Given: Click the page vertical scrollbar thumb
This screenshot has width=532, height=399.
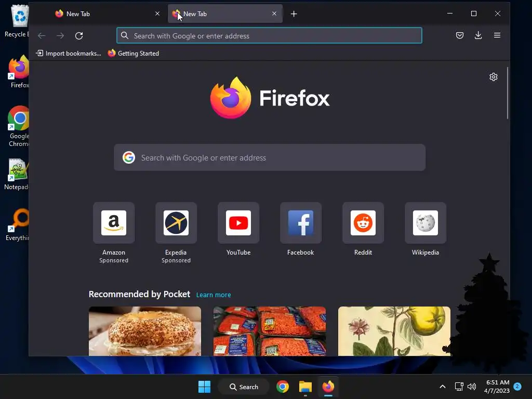Looking at the screenshot, I should 508,93.
